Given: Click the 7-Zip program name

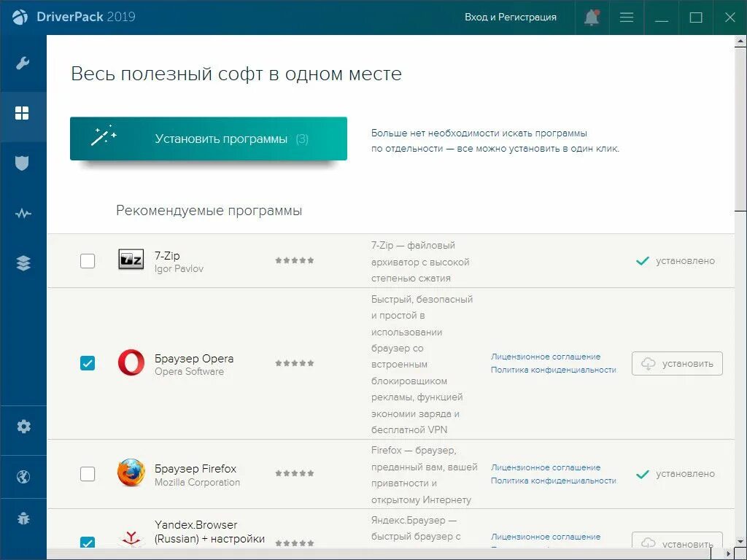Looking at the screenshot, I should (167, 255).
